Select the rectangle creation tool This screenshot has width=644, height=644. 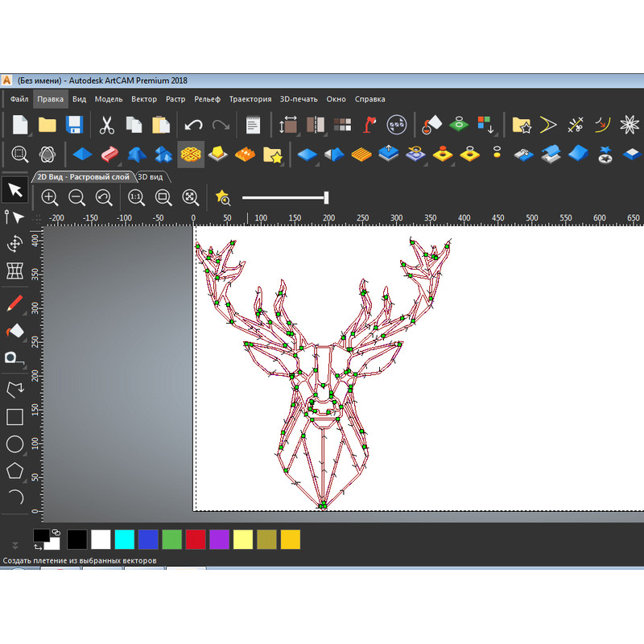click(x=15, y=417)
